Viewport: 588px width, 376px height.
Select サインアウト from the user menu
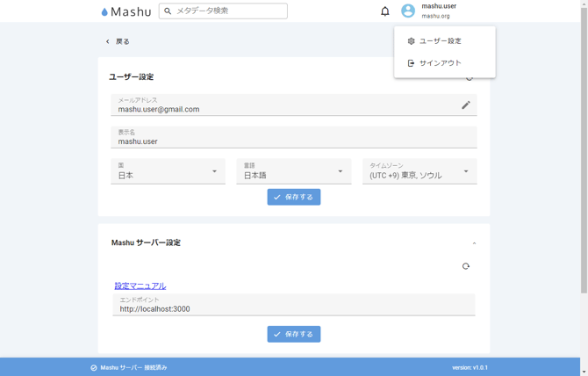[440, 63]
